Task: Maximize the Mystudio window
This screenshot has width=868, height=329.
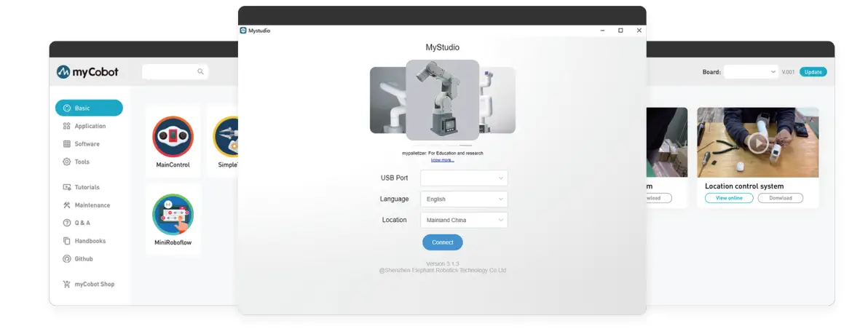Action: (620, 31)
